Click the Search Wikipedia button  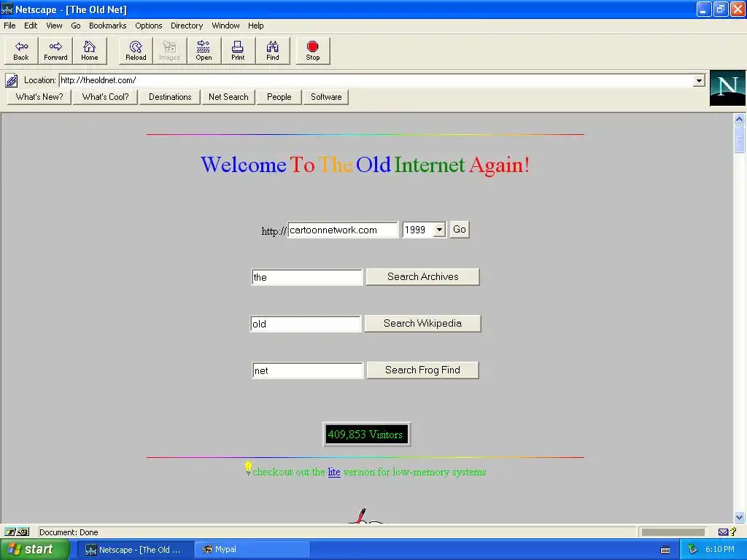pos(422,323)
